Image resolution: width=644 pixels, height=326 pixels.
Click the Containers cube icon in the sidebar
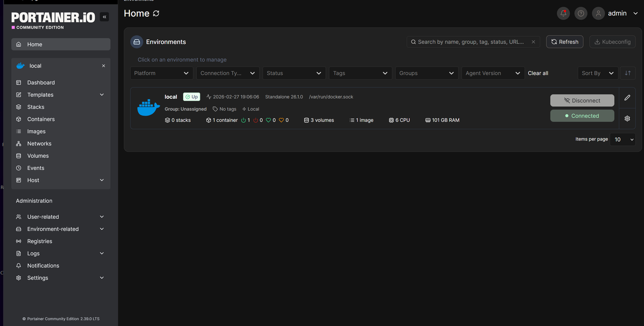pyautogui.click(x=19, y=119)
